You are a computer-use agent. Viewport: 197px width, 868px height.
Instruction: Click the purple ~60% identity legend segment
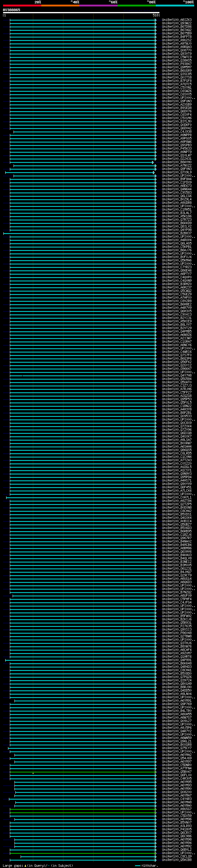[x=98, y=6]
